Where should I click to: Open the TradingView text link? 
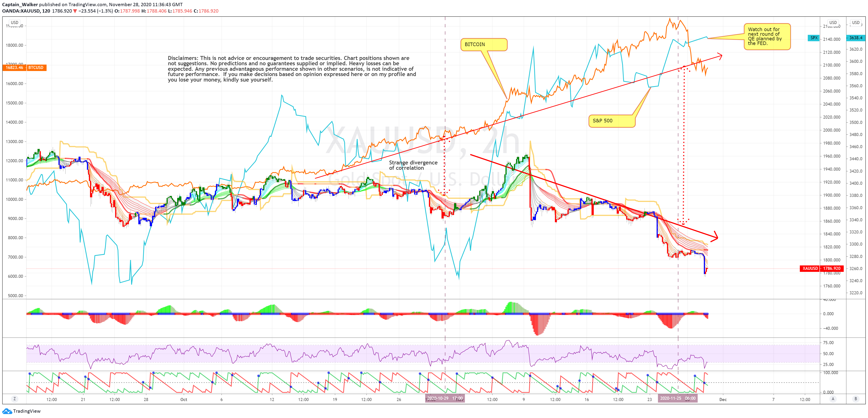(27, 411)
